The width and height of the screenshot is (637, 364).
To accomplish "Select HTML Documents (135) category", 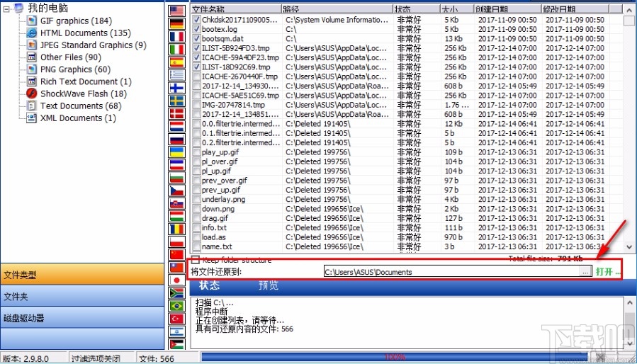I will tap(85, 33).
